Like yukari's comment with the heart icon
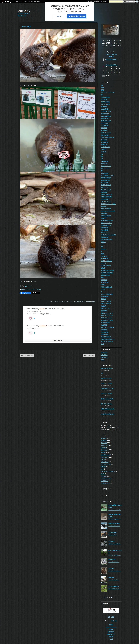Image resolution: width=139 pixels, height=644 pixels. click(x=31, y=318)
